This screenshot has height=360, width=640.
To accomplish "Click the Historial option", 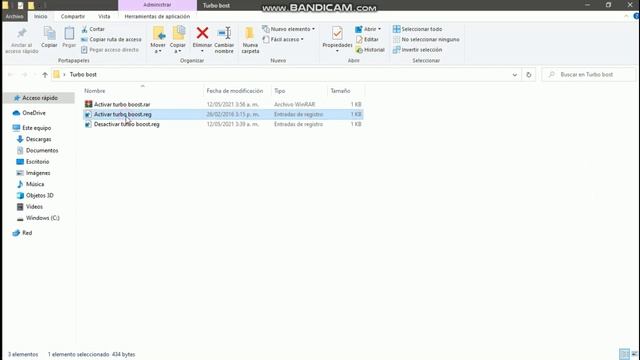I will click(x=370, y=49).
